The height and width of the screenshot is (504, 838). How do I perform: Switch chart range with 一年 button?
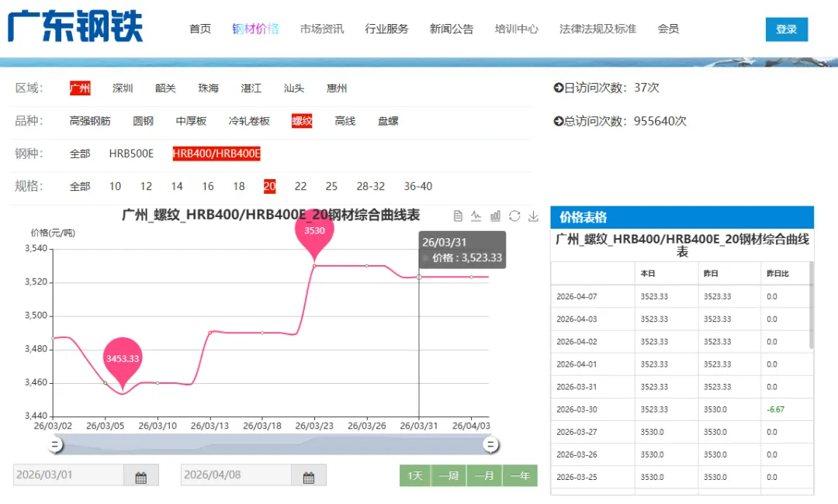tap(520, 476)
